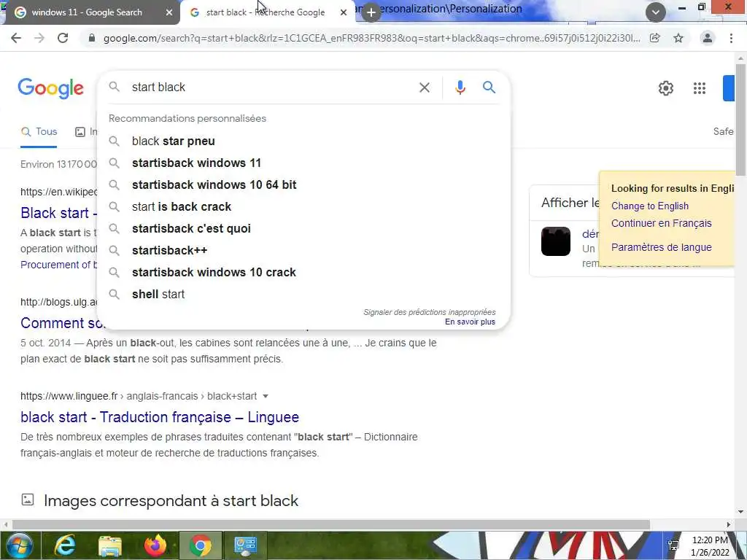Click the address bar URL
This screenshot has height=560, width=747.
coord(371,38)
